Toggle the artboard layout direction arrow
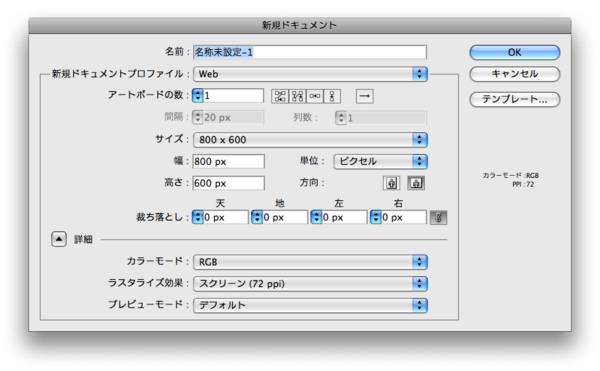600x371 pixels. (365, 96)
